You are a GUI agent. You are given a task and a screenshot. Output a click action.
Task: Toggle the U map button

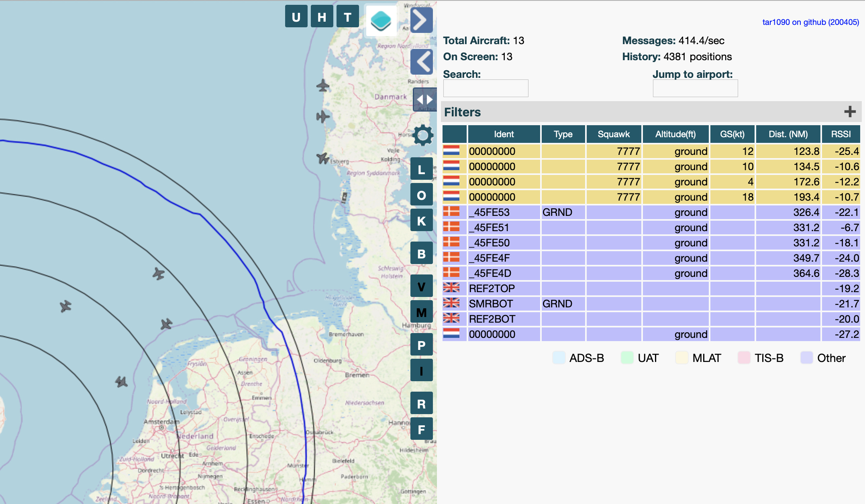click(296, 17)
